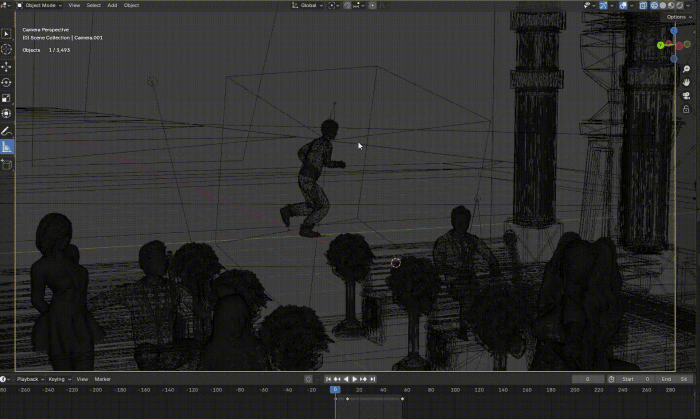Viewport: 700px width, 419px height.
Task: Click the current frame number field
Action: click(x=588, y=379)
